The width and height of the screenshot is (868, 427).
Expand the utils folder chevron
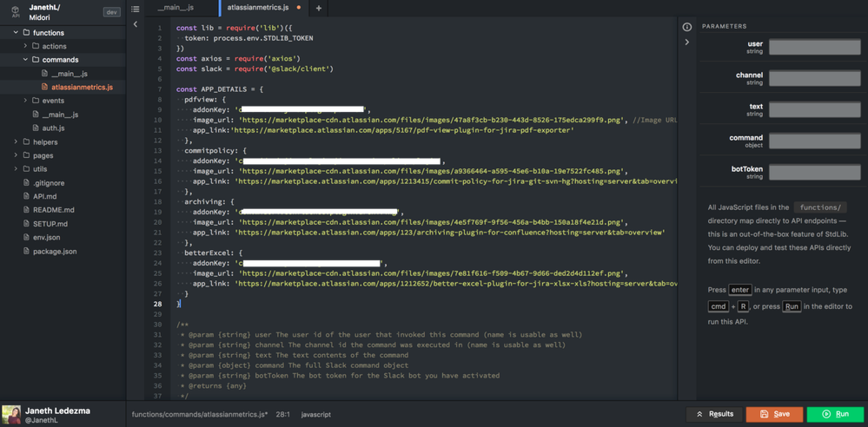16,169
